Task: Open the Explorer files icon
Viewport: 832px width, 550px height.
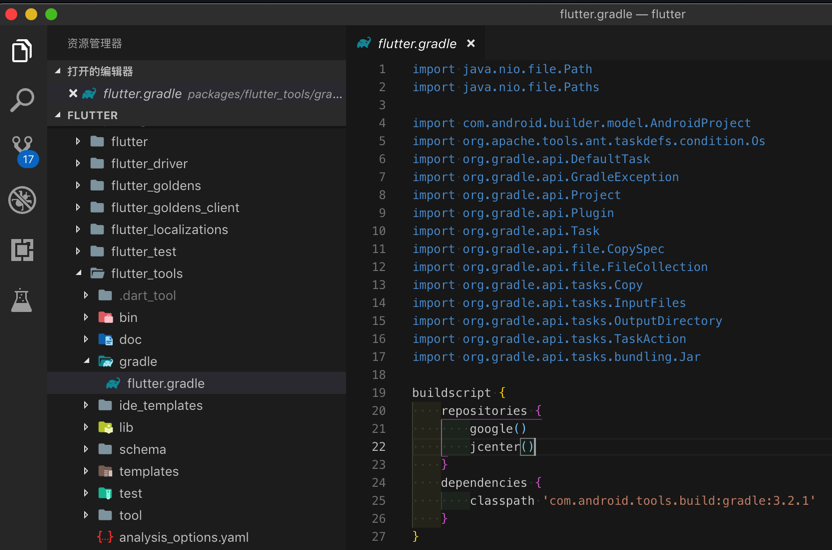Action: coord(22,50)
